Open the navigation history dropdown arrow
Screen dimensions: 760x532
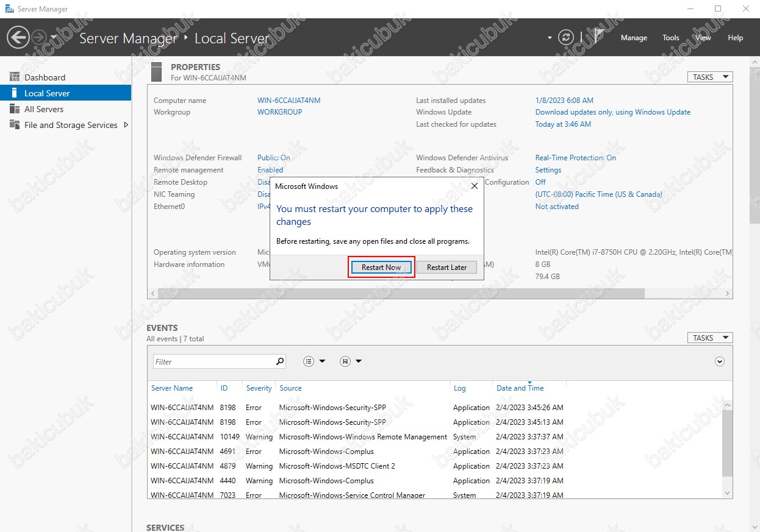54,38
